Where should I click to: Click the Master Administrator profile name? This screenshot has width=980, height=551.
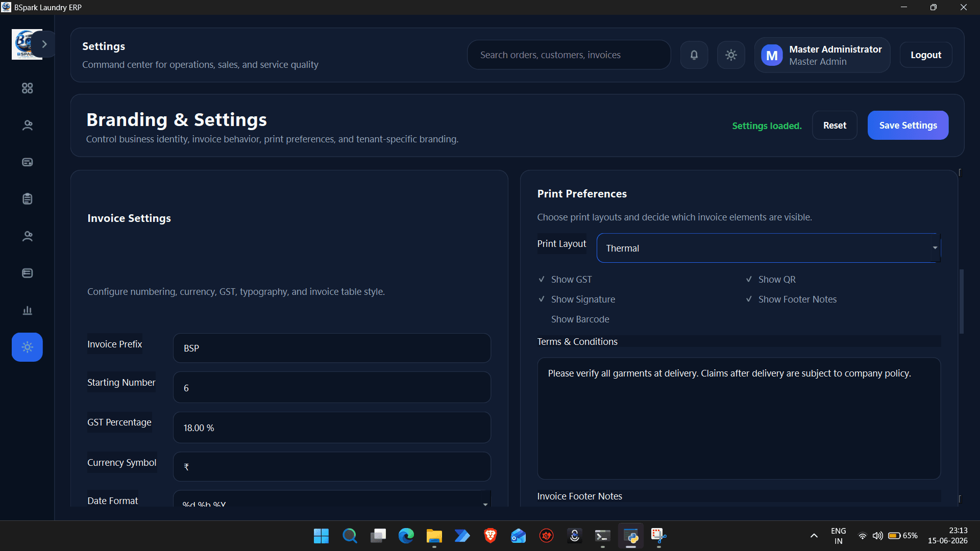[x=835, y=49]
